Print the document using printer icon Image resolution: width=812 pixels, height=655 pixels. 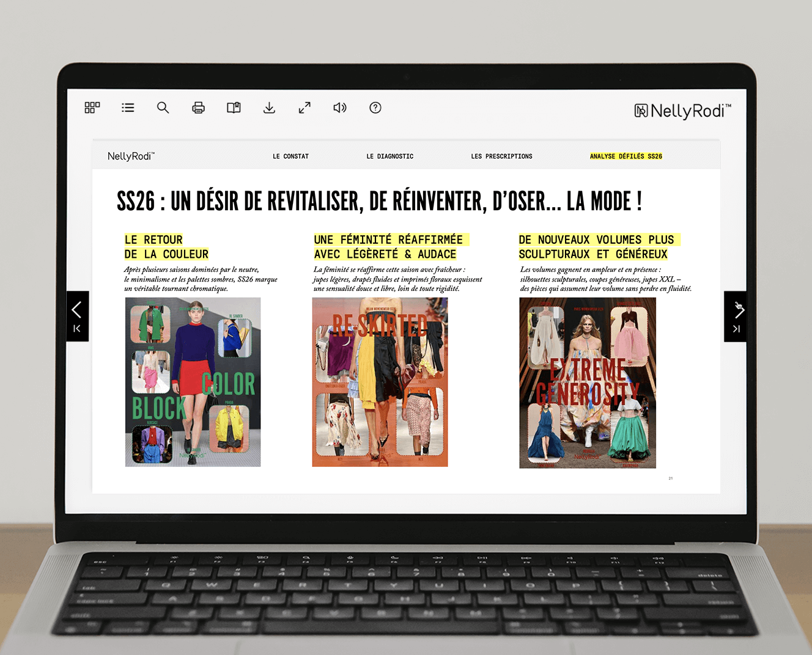coord(198,108)
